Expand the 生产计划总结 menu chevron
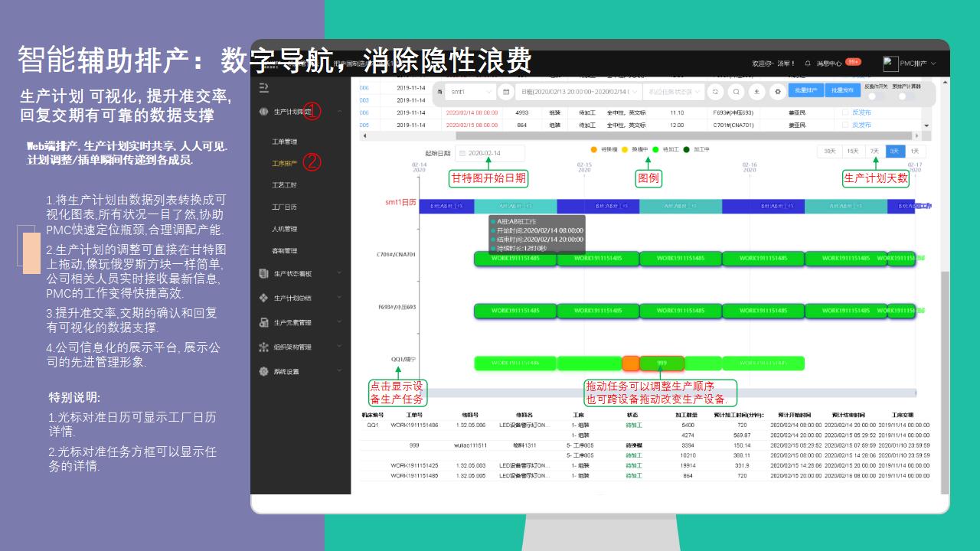This screenshot has width=980, height=551. click(x=339, y=297)
